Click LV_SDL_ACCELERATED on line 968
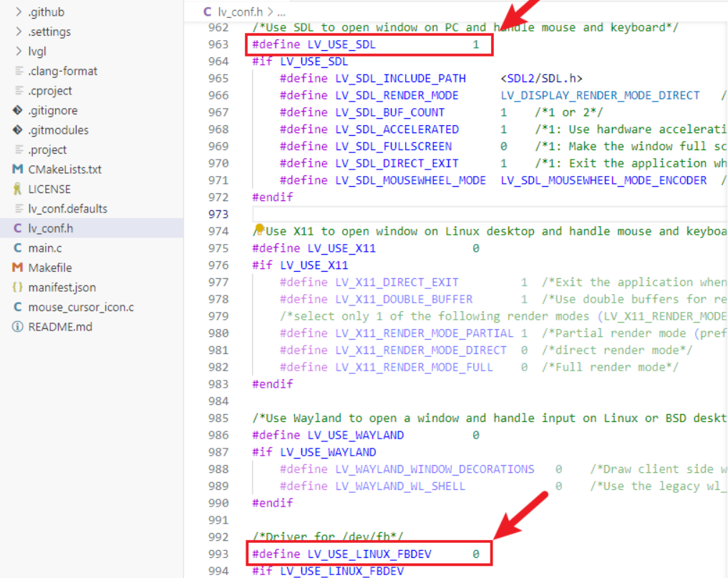The image size is (728, 578). coord(397,129)
